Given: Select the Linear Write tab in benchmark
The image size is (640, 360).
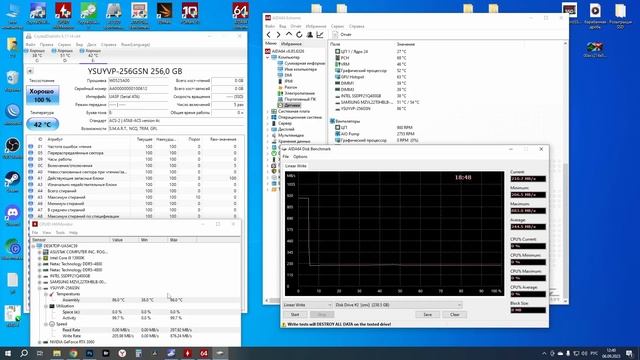Looking at the screenshot, I should coord(296,166).
